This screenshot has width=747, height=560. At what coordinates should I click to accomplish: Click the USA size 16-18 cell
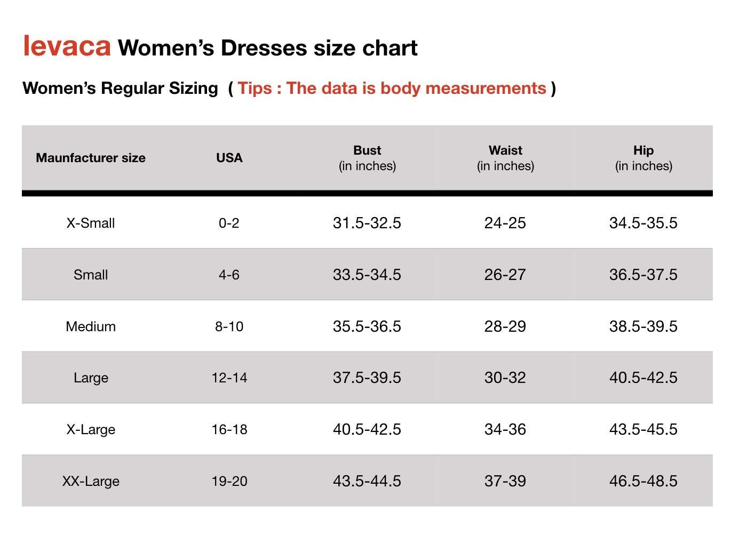point(229,429)
